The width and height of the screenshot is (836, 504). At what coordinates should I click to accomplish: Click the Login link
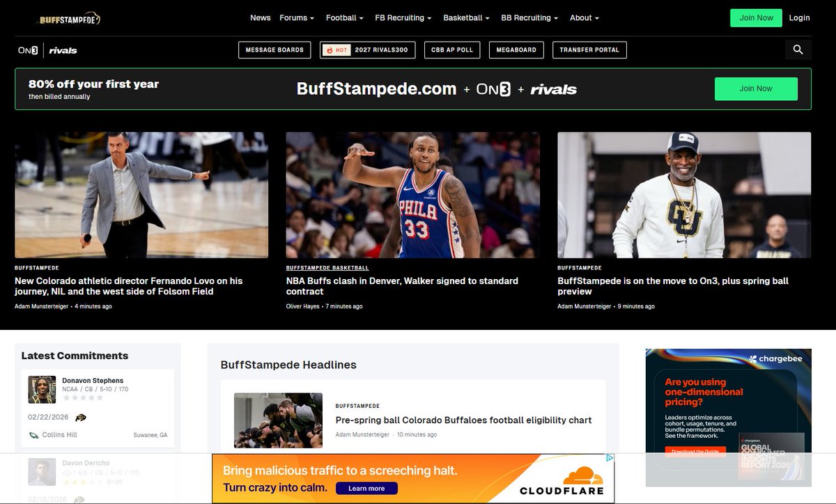pyautogui.click(x=799, y=18)
